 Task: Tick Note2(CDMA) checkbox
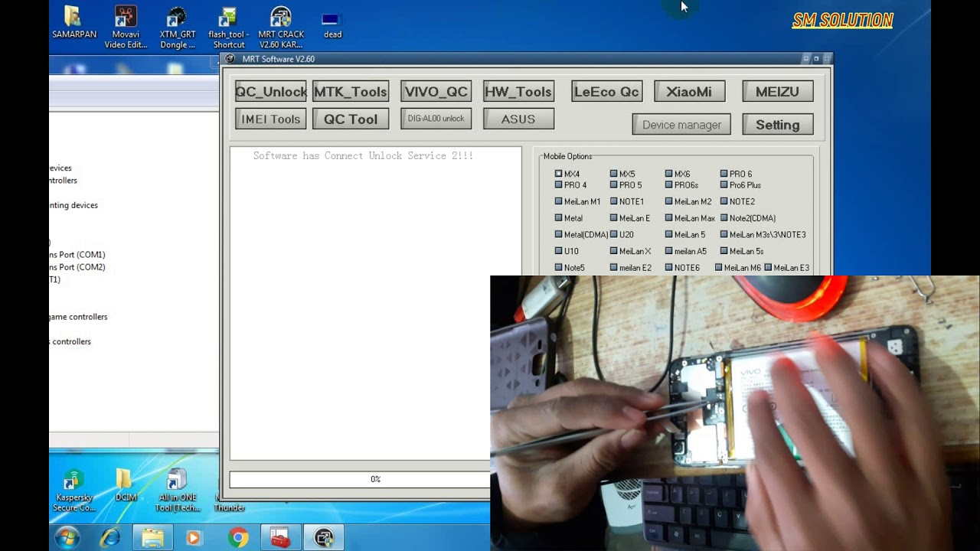point(724,218)
